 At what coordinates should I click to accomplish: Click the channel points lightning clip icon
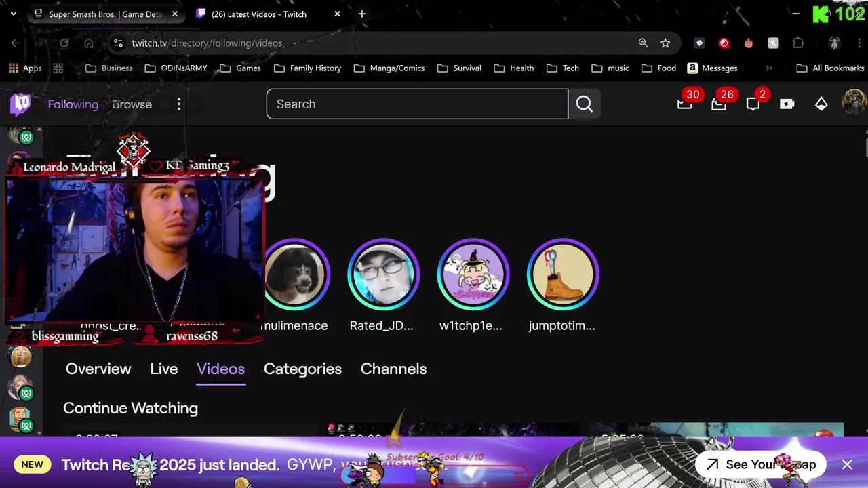(787, 104)
